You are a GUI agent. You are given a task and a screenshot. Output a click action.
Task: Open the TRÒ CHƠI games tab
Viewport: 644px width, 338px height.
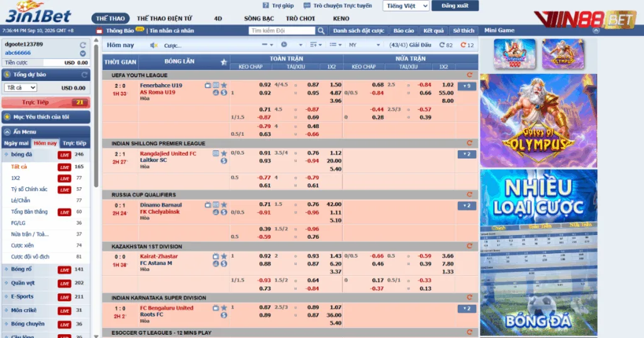pos(300,18)
